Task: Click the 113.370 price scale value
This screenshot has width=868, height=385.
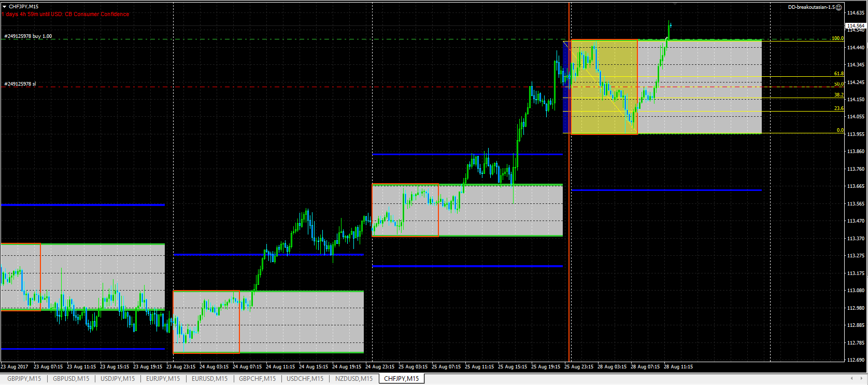Action: coord(856,238)
